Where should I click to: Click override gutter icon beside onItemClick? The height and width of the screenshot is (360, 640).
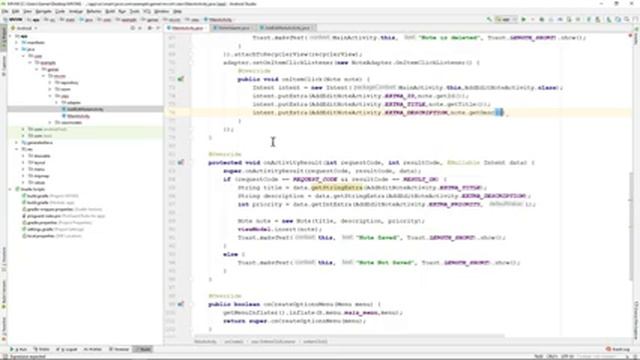click(x=181, y=79)
